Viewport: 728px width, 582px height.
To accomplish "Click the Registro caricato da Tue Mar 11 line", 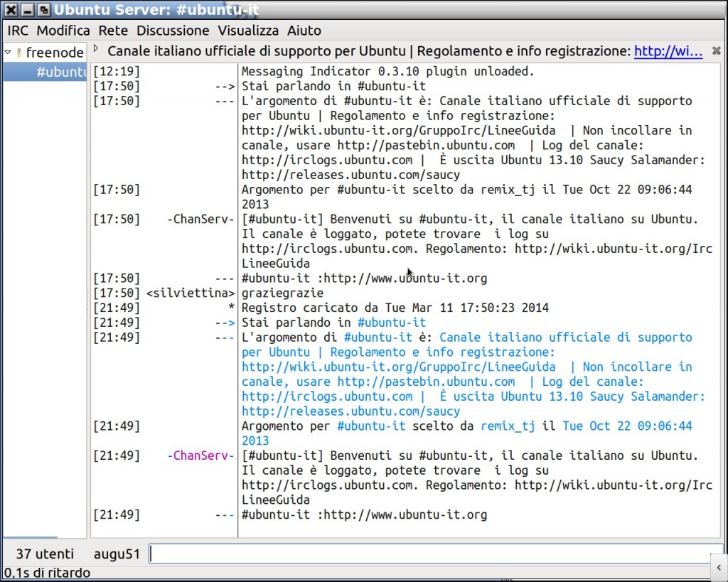I will click(395, 308).
